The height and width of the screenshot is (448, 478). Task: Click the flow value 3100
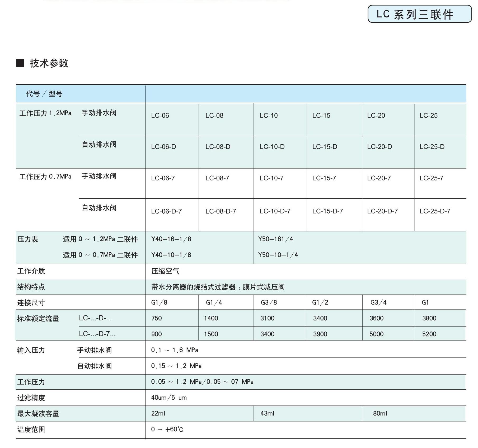pos(267,318)
